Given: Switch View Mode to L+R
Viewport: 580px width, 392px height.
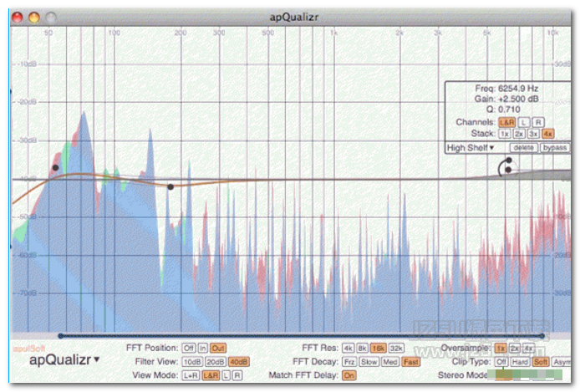Looking at the screenshot, I should [191, 375].
